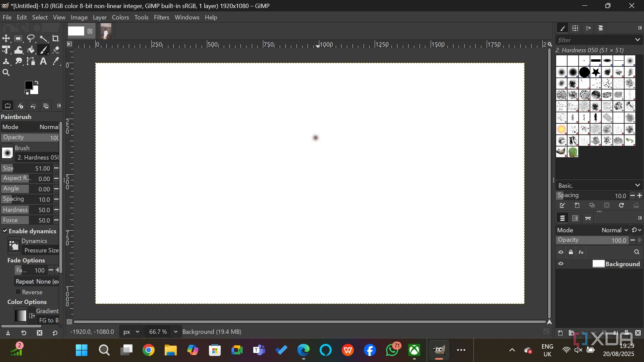This screenshot has width=644, height=362.
Task: Check the Reverse fade option
Action: click(18, 292)
